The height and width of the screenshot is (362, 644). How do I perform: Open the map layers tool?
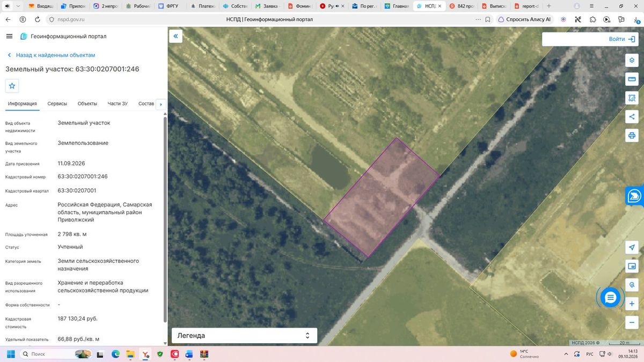632,60
